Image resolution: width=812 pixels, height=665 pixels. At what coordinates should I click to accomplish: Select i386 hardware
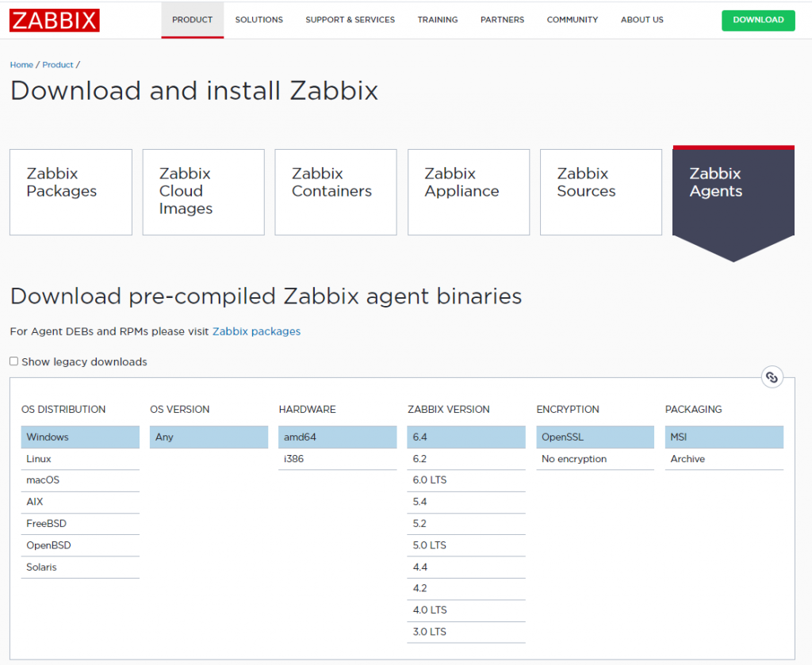click(x=338, y=459)
